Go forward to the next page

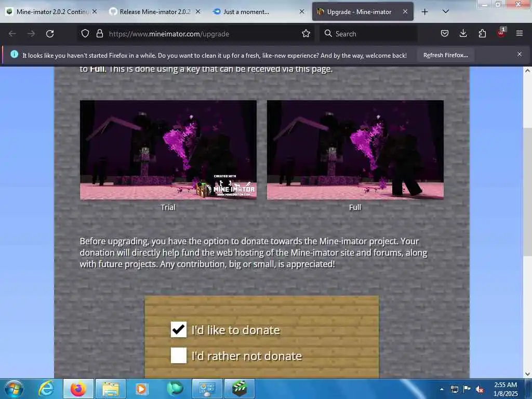pos(31,34)
